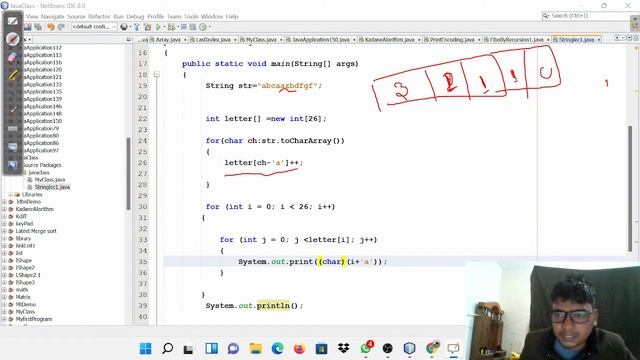Click the Redo toolbar arrow
This screenshot has width=640, height=360.
pos(61,27)
